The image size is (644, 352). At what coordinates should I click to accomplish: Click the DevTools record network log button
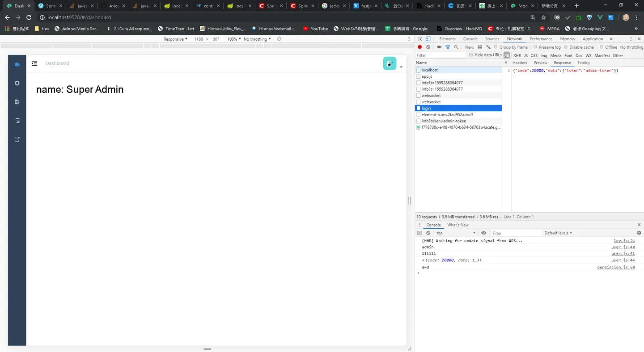point(420,47)
